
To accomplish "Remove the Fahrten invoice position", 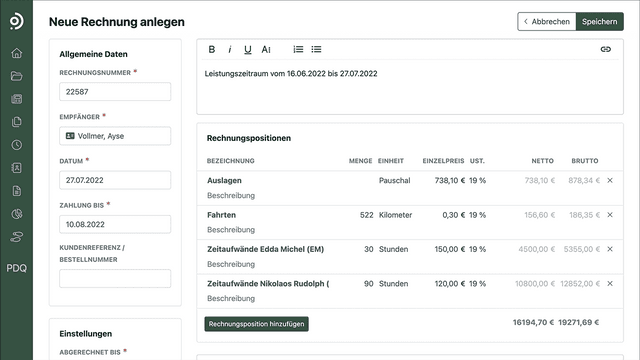I will [610, 215].
